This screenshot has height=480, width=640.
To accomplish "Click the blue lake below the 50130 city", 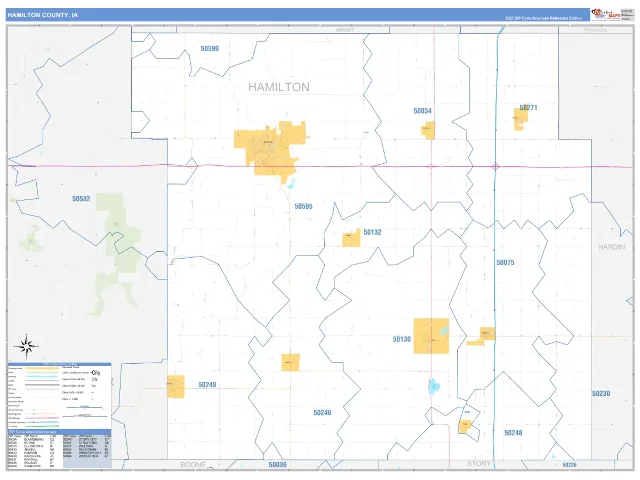I will (434, 386).
